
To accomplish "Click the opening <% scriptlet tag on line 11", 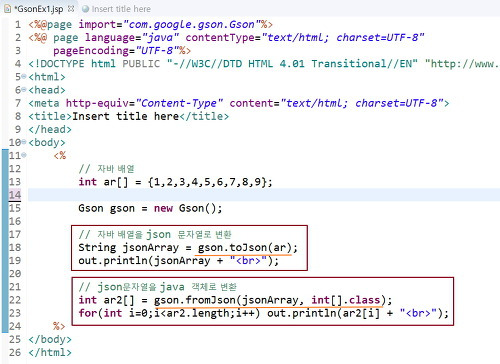I will point(60,155).
